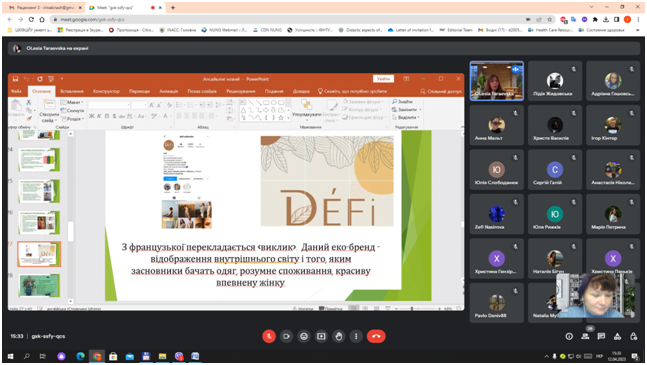Select Olesia Taraevska presenter video tile
Image resolution: width=647 pixels, height=365 pixels.
(497, 81)
